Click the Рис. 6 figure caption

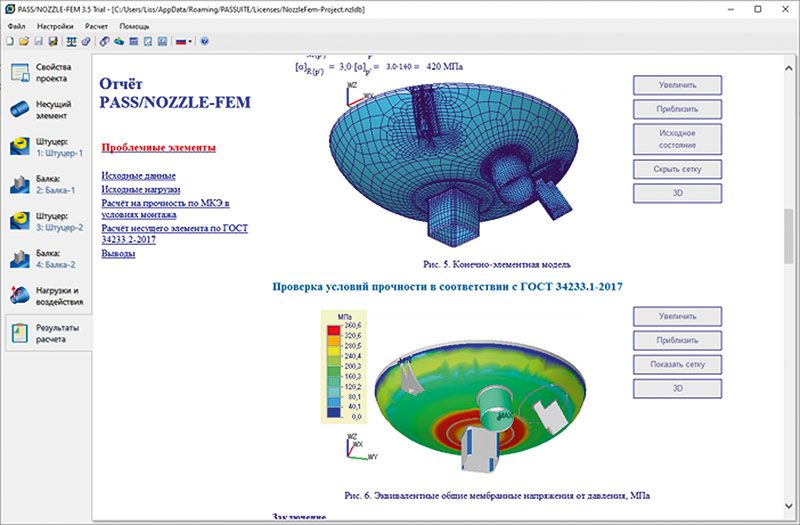pyautogui.click(x=497, y=495)
